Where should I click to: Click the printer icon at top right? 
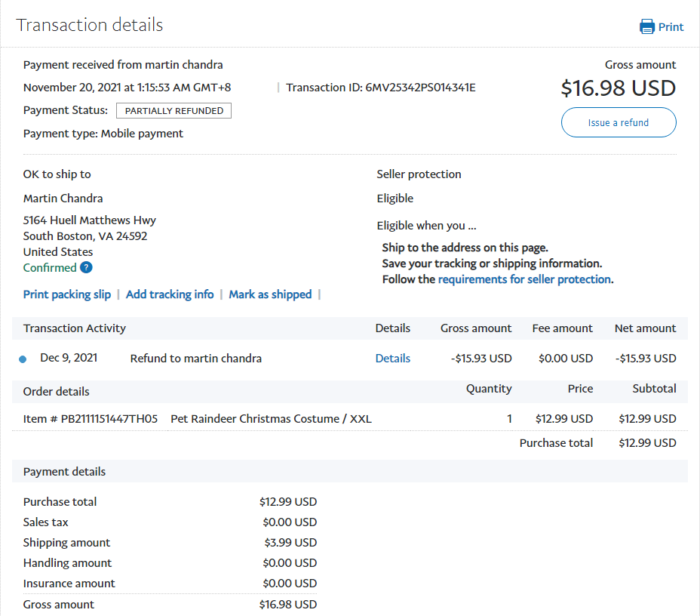(647, 27)
